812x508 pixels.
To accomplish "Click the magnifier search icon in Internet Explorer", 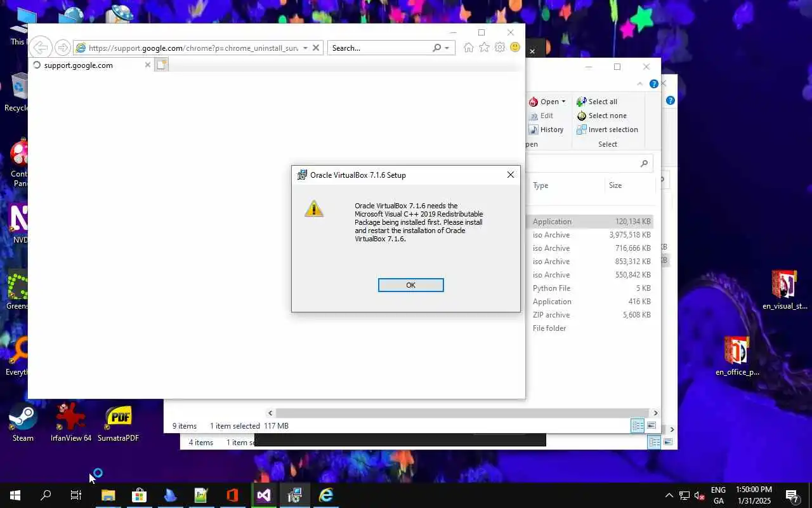I will click(x=436, y=48).
